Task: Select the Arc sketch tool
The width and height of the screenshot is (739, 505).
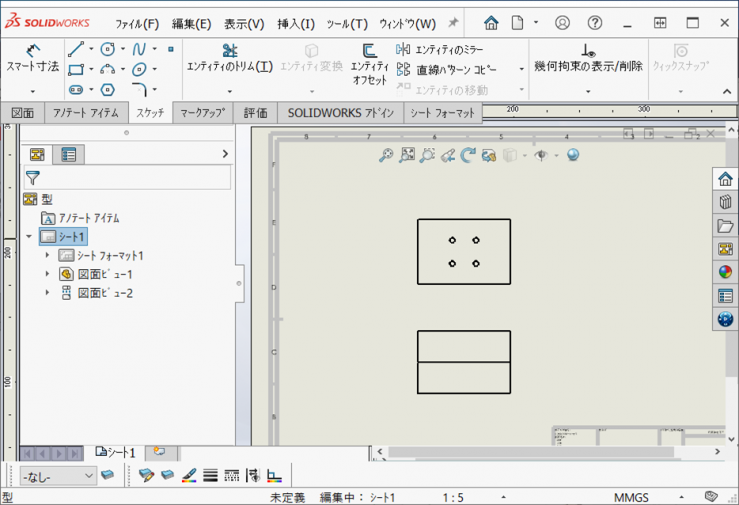Action: click(x=107, y=70)
